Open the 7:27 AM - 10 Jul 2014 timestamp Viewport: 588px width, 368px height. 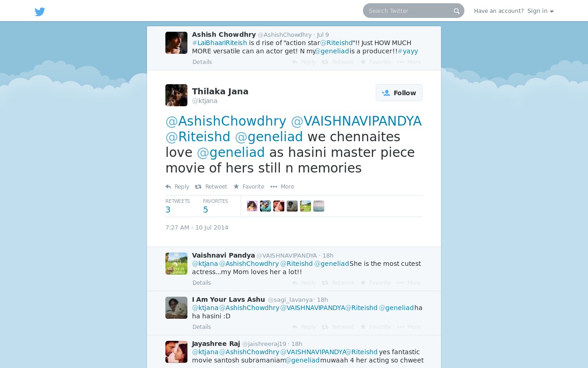click(x=197, y=228)
